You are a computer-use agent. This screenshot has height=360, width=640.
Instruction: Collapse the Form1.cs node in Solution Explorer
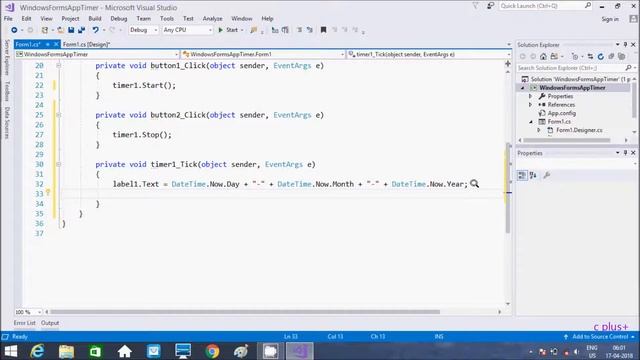[x=531, y=122]
